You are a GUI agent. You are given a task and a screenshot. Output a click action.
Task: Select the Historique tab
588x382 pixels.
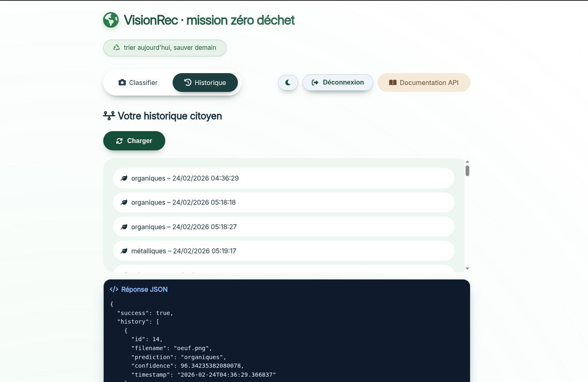click(205, 83)
